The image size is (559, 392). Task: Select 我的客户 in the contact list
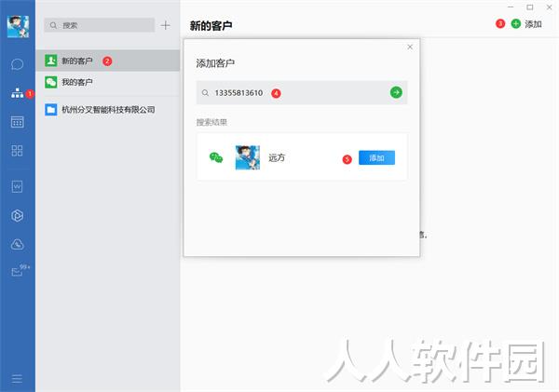click(108, 82)
